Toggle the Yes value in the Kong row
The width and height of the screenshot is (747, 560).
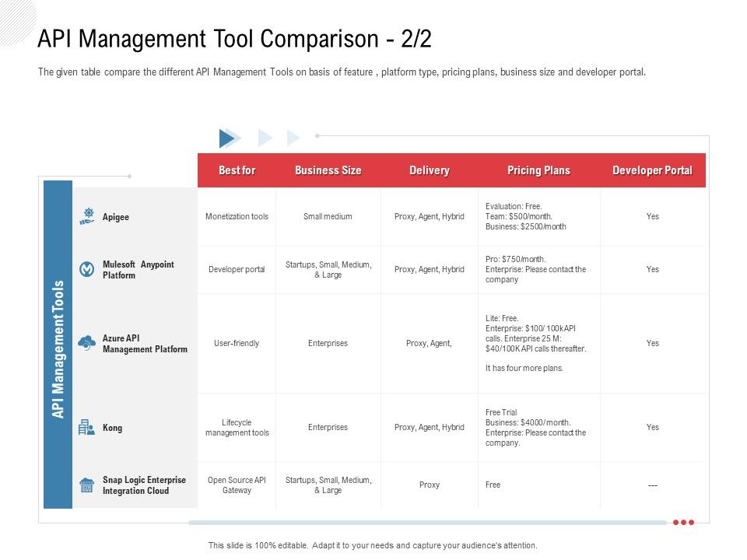[654, 427]
